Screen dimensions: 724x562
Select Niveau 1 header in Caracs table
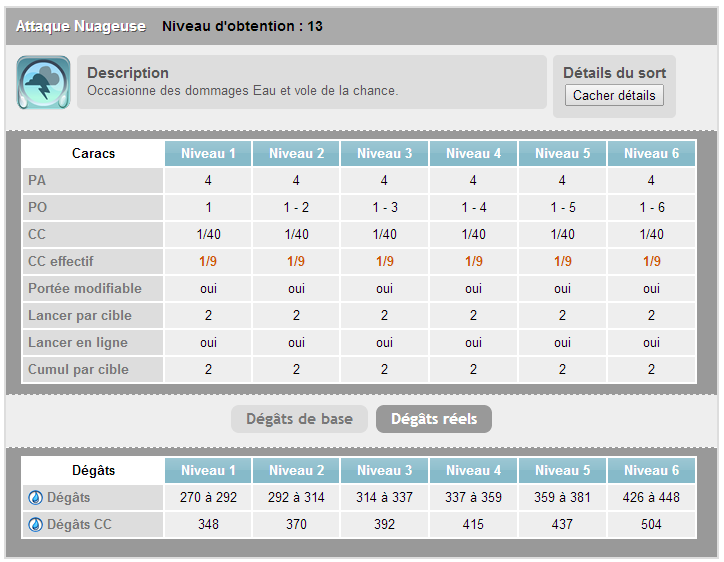(208, 153)
